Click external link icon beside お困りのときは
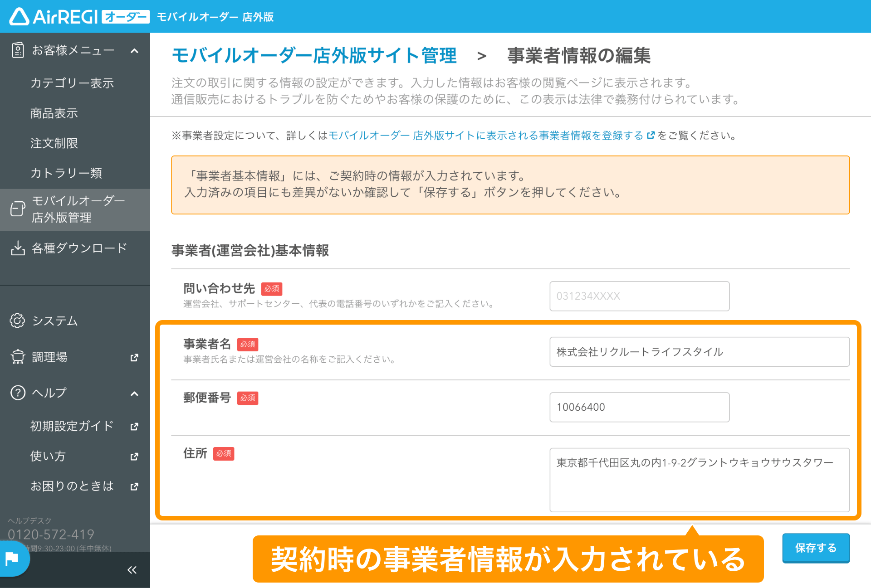Viewport: 871px width, 588px height. point(134,486)
